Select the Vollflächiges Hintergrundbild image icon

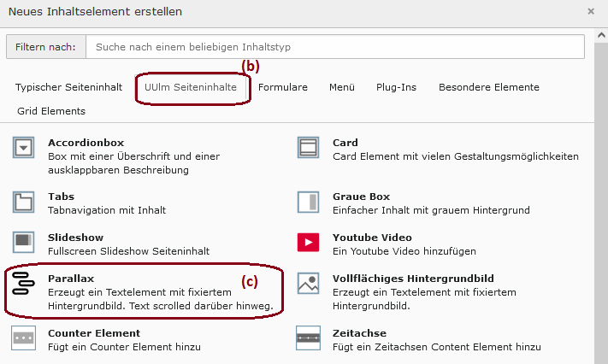click(x=308, y=284)
